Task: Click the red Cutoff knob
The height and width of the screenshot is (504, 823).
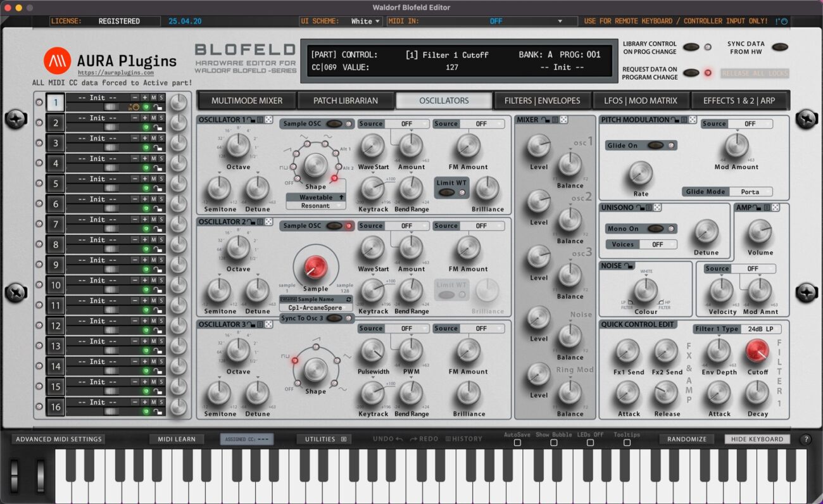Action: (x=757, y=351)
